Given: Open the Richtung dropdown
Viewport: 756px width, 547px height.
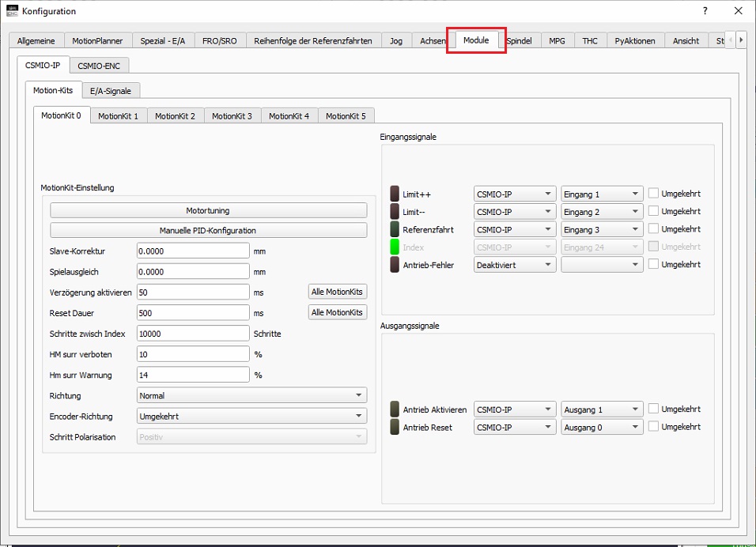Looking at the screenshot, I should (x=251, y=395).
